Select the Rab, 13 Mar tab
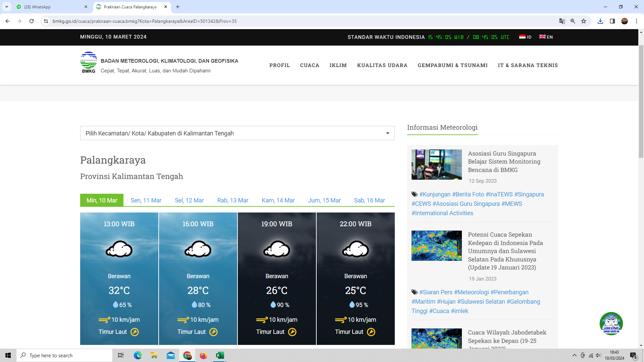Image resolution: width=644 pixels, height=362 pixels. coord(233,200)
